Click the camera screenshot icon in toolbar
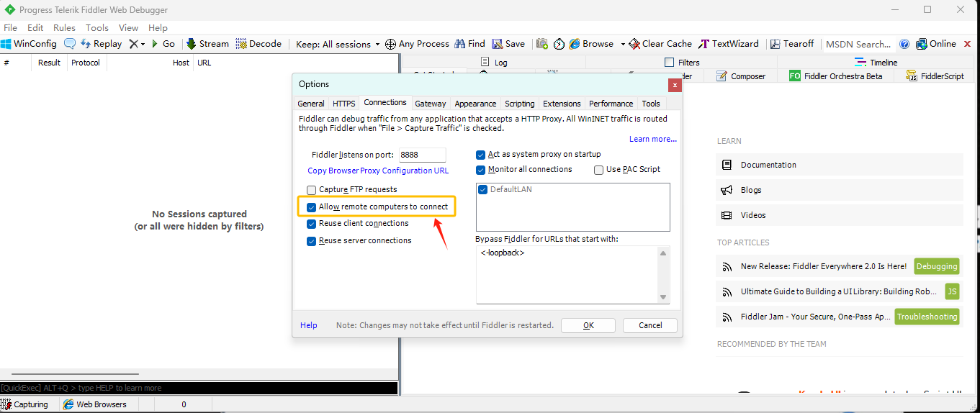Screen dimensions: 980x413 (x=542, y=44)
